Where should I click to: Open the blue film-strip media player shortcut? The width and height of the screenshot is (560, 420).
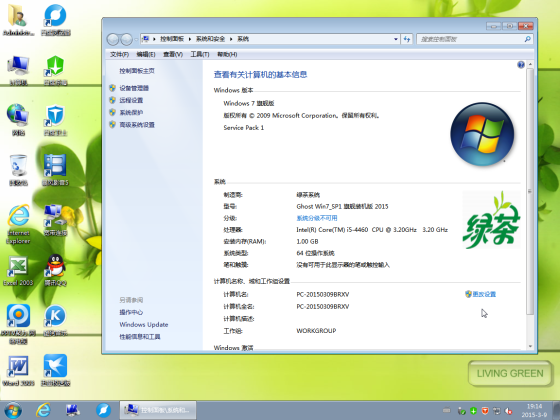point(55,170)
